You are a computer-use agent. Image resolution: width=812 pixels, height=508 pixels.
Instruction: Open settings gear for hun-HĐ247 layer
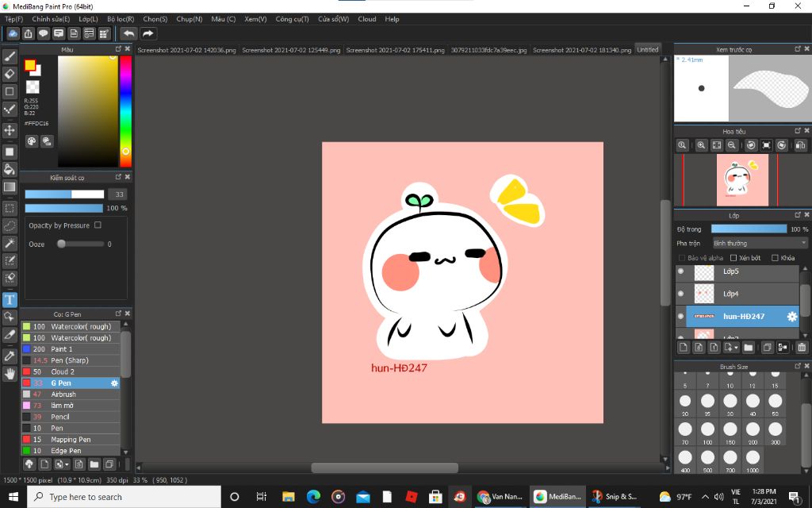click(x=792, y=316)
